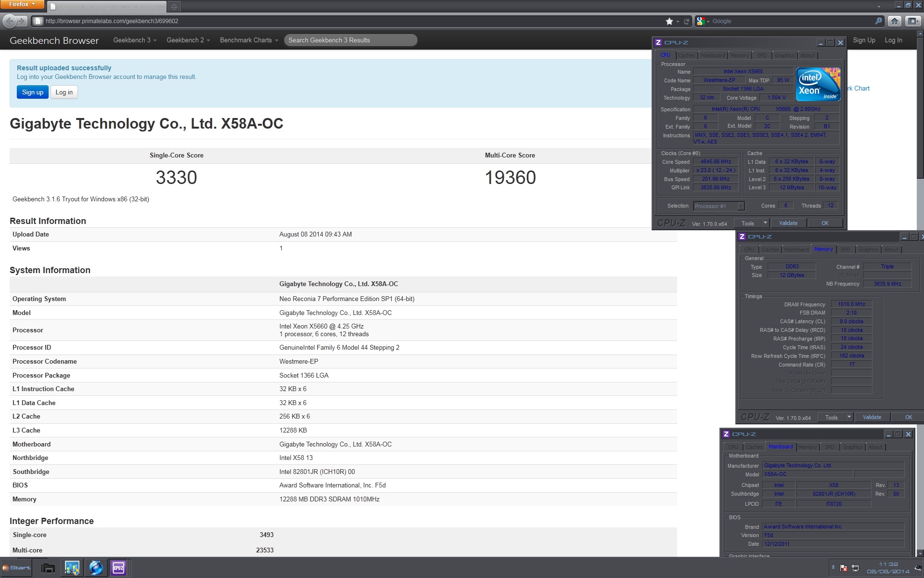The height and width of the screenshot is (578, 924).
Task: Click the Log in button in notice
Action: (x=64, y=92)
